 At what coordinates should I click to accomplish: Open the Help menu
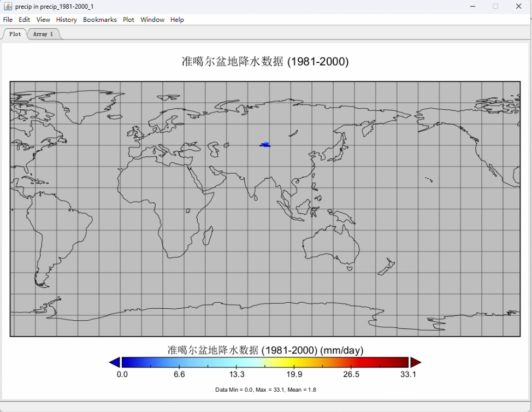177,20
